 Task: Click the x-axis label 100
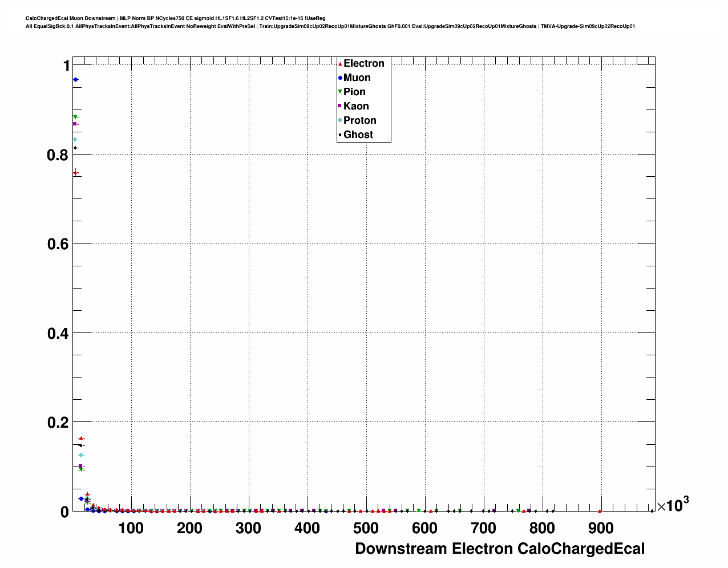tap(131, 528)
